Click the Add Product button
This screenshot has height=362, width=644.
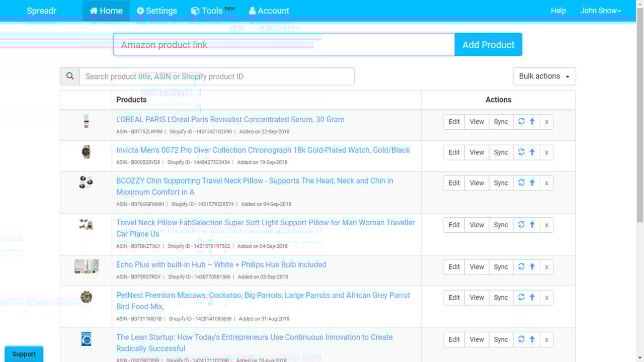point(489,45)
